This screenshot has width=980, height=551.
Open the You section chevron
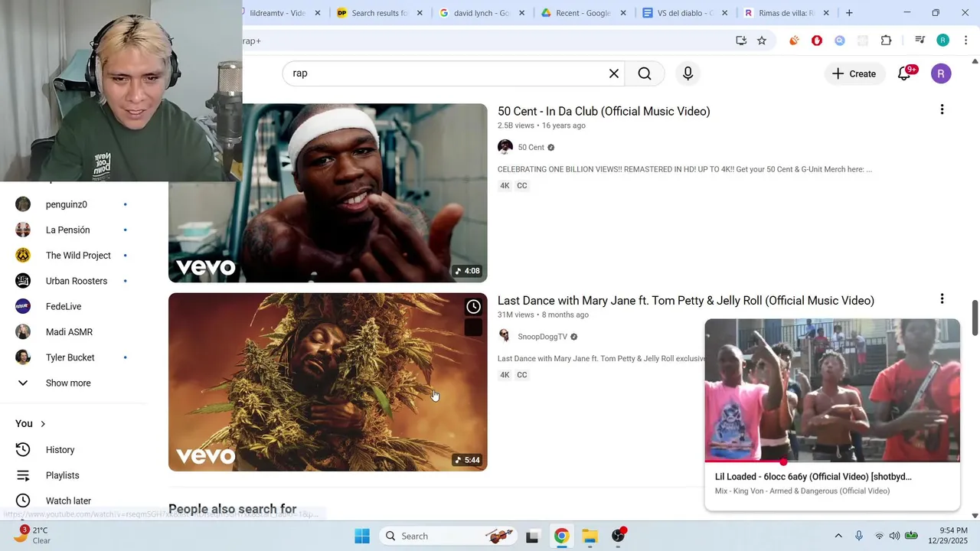click(x=43, y=424)
